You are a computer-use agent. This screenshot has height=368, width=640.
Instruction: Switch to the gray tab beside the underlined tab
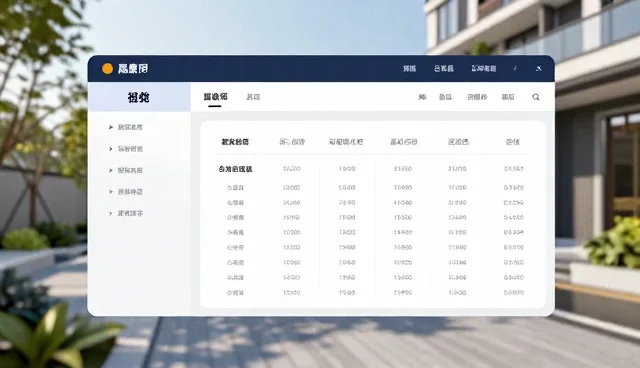coord(253,97)
